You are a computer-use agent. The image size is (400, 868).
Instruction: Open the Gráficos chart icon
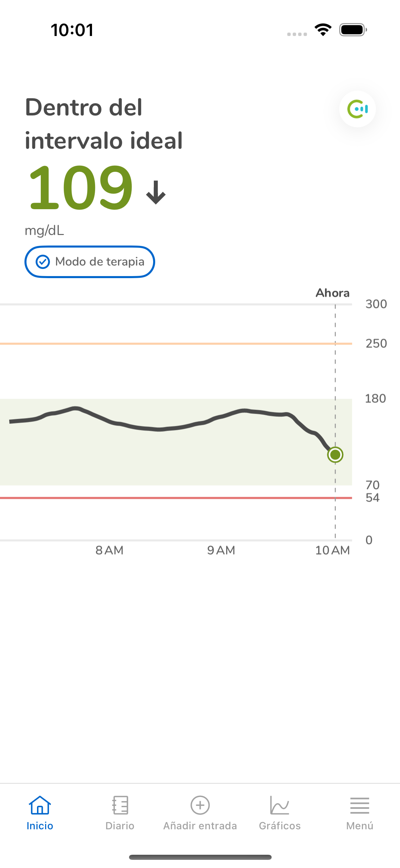[280, 805]
